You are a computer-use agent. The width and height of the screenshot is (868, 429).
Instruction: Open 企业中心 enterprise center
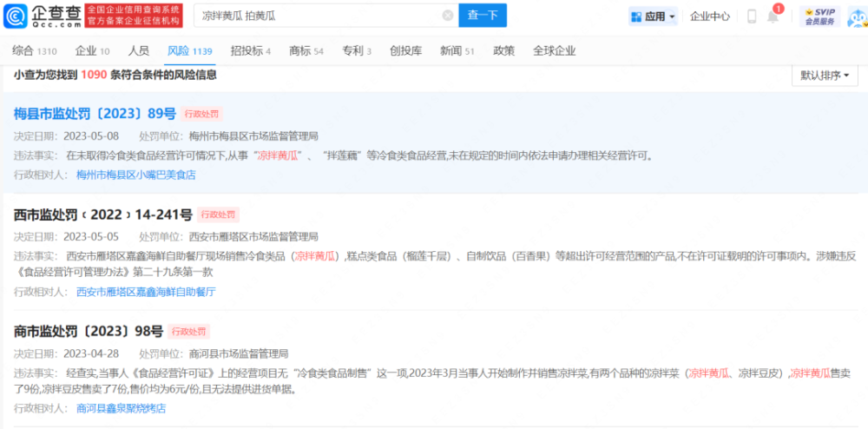point(709,16)
